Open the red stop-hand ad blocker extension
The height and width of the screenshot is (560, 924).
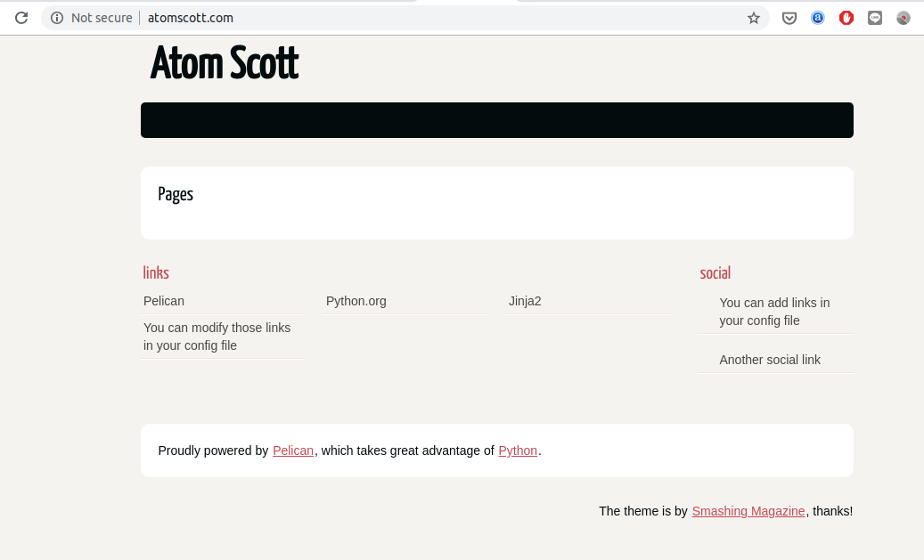pos(846,18)
